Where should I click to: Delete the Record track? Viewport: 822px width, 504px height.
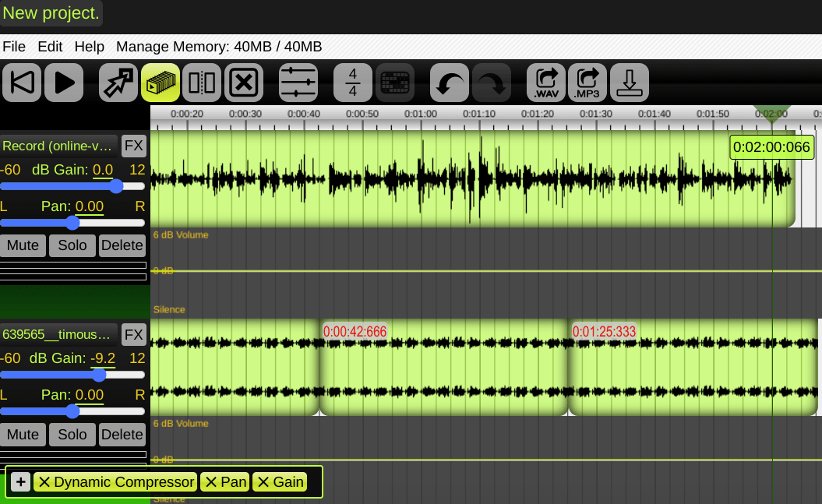(x=122, y=245)
